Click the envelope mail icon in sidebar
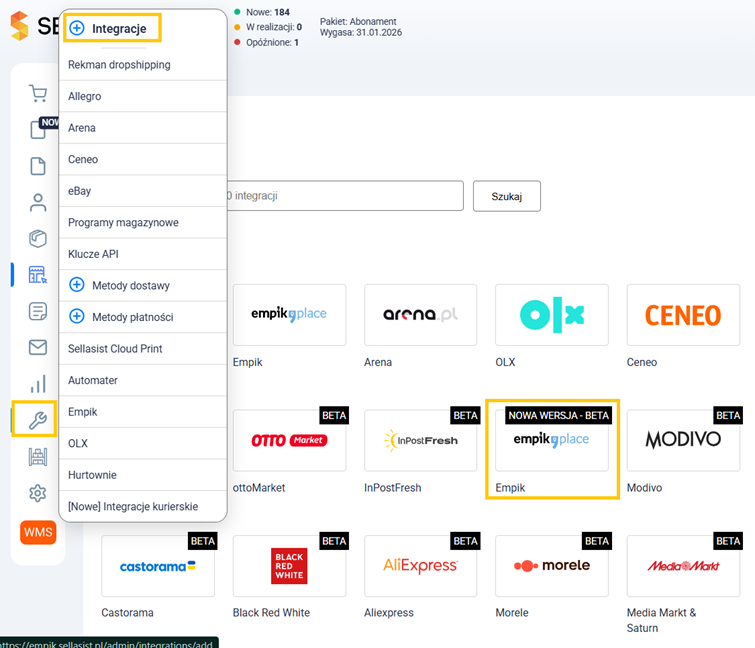755x648 pixels. click(38, 347)
